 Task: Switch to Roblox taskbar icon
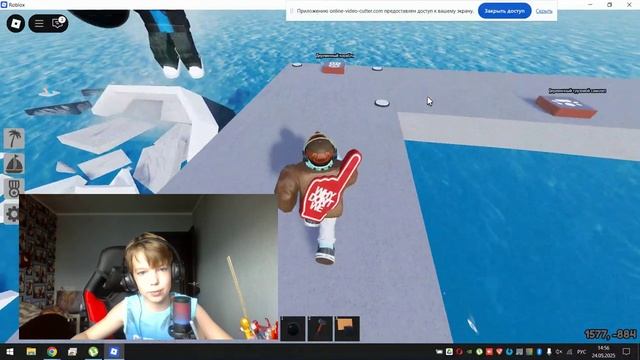(114, 352)
